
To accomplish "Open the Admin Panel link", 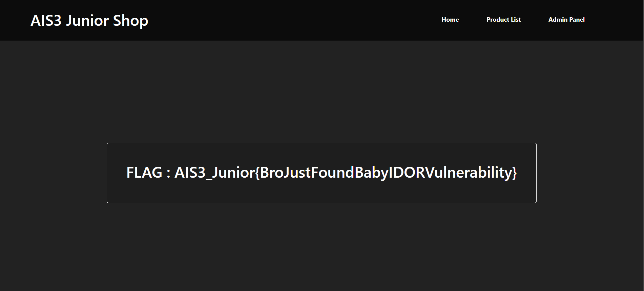I will click(x=566, y=20).
